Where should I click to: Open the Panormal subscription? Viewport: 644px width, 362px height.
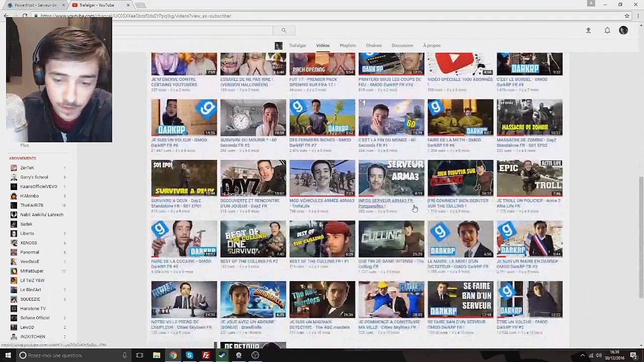30,252
